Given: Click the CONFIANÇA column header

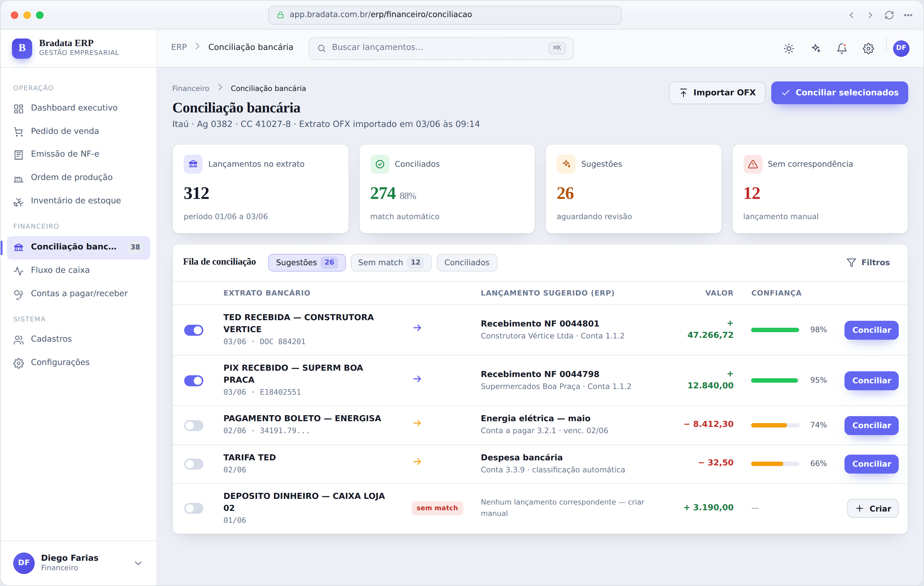Looking at the screenshot, I should 776,293.
